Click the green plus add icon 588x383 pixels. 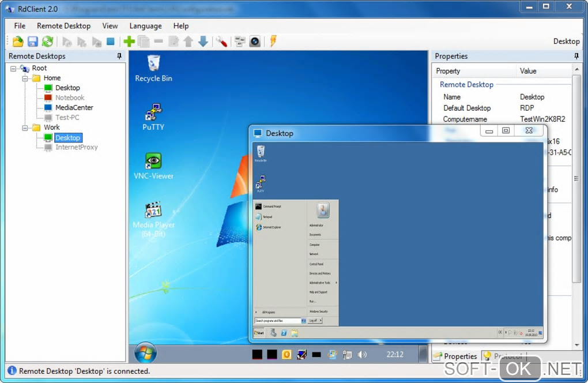point(129,42)
